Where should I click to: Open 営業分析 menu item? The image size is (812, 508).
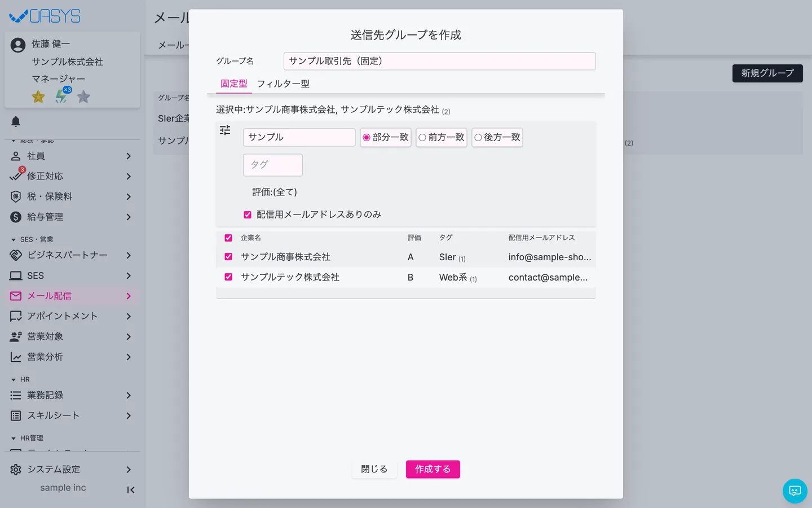(x=72, y=357)
